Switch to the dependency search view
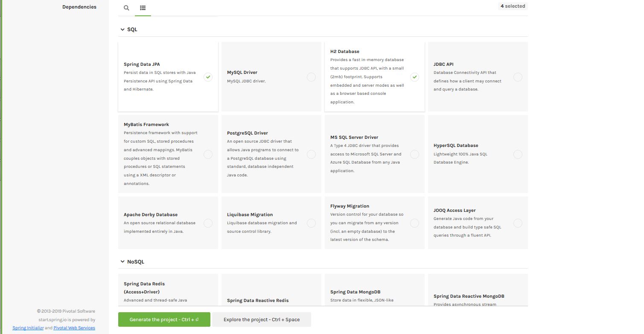This screenshot has width=644, height=334. coord(126,8)
